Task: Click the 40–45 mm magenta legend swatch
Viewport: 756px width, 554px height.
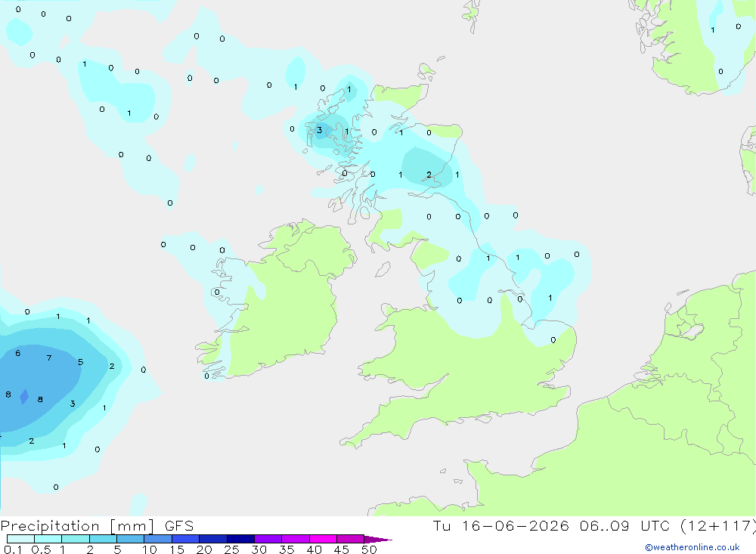Action: click(323, 539)
